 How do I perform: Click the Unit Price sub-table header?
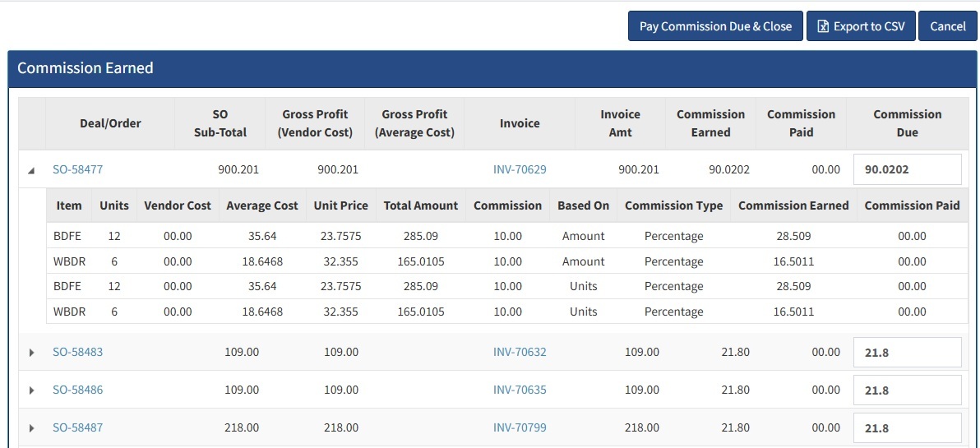[x=340, y=206]
